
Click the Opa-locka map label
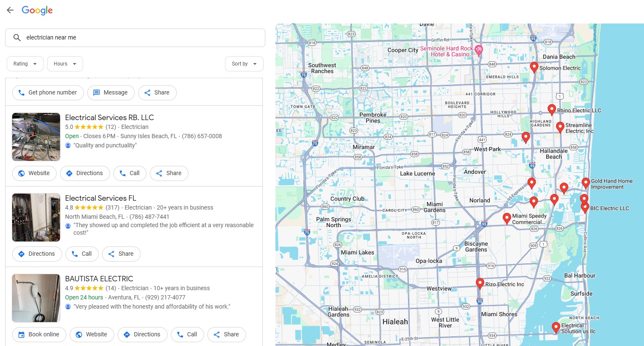[429, 261]
